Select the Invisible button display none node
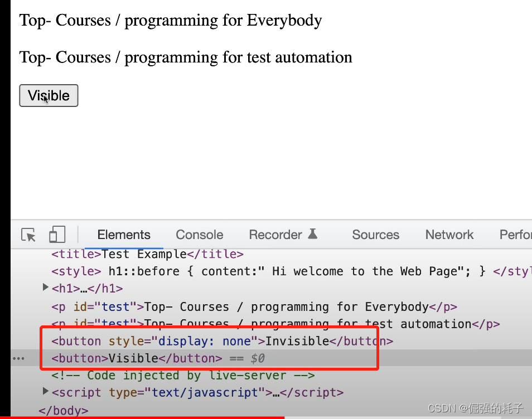 point(223,341)
